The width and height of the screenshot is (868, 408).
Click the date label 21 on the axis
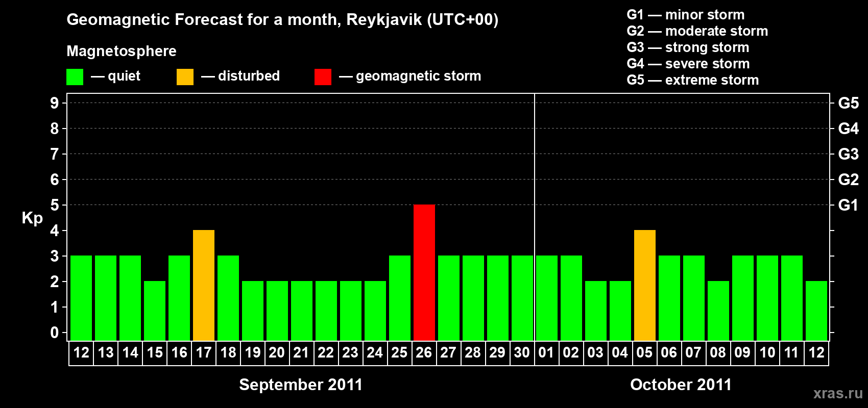[x=301, y=352]
